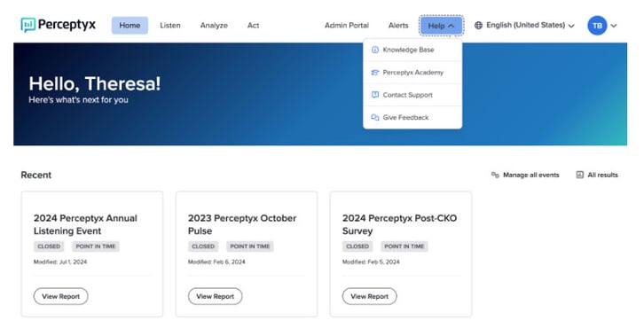
Task: Click the Perceptyx logo icon
Action: coord(27,25)
